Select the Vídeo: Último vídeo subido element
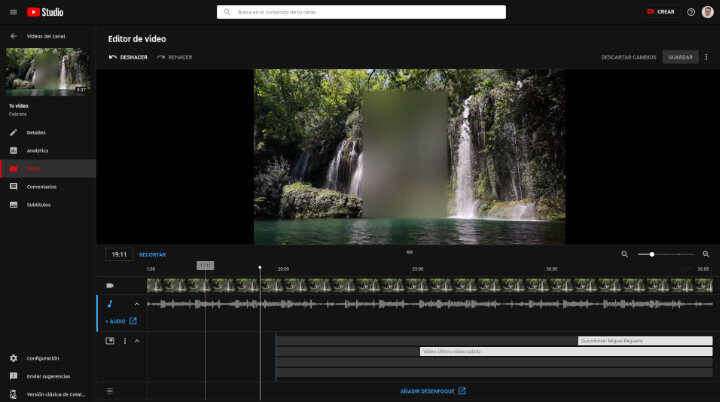 [x=566, y=351]
